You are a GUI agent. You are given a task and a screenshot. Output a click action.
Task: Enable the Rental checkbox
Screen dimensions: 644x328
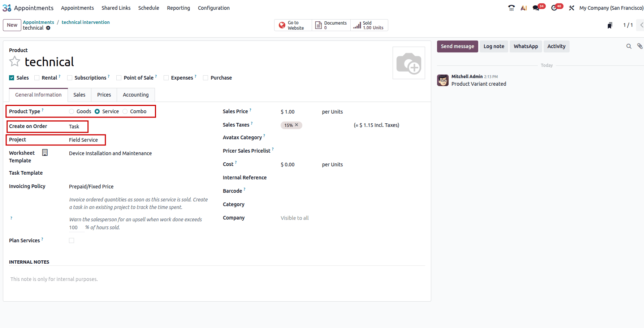pyautogui.click(x=37, y=78)
